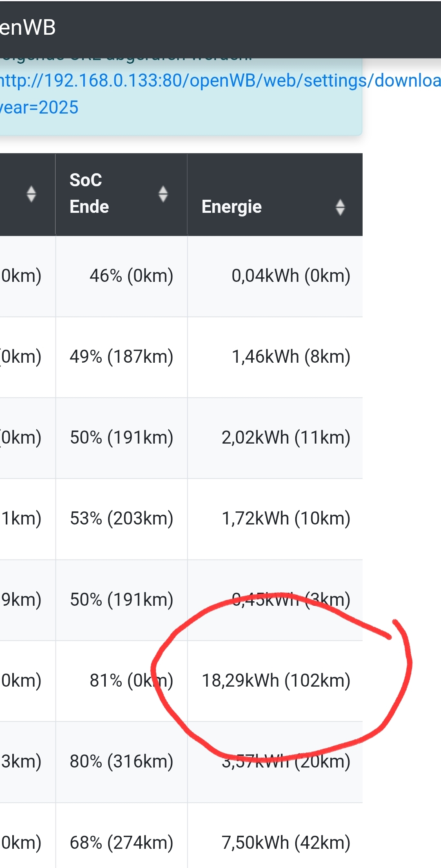The image size is (441, 868).
Task: Sort table by the Energie column arrows
Action: point(340,207)
